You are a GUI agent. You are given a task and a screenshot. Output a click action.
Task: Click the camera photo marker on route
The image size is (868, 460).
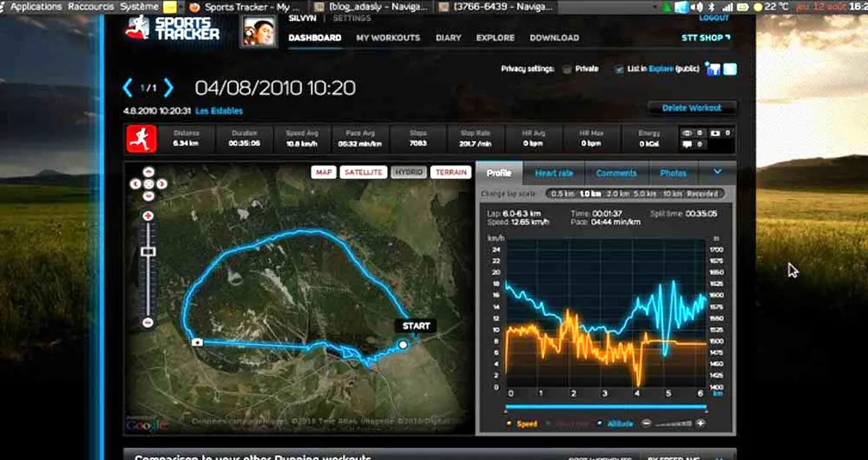[197, 343]
